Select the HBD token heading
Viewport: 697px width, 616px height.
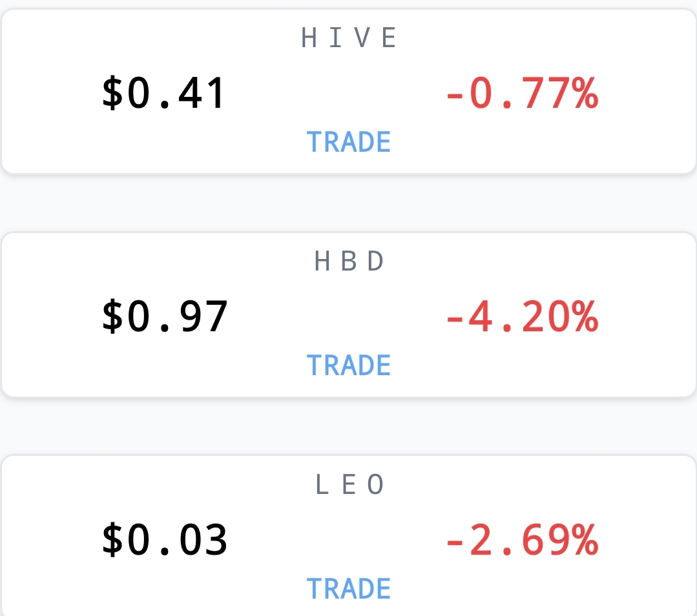click(x=349, y=261)
